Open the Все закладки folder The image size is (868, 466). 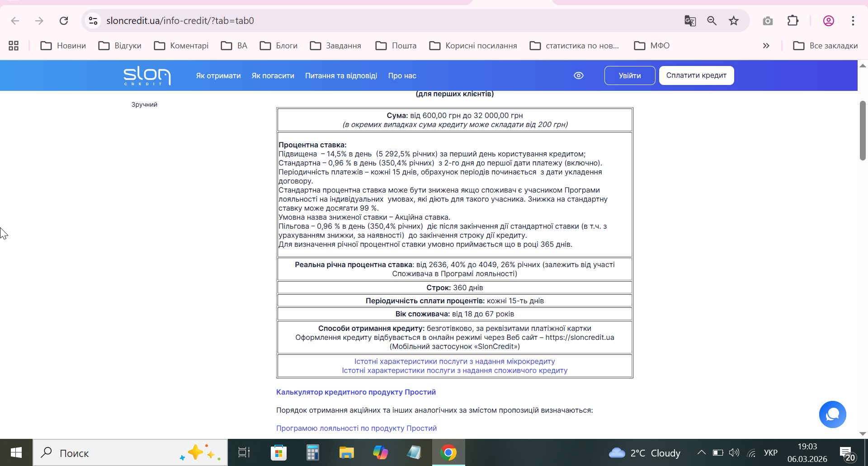[825, 46]
